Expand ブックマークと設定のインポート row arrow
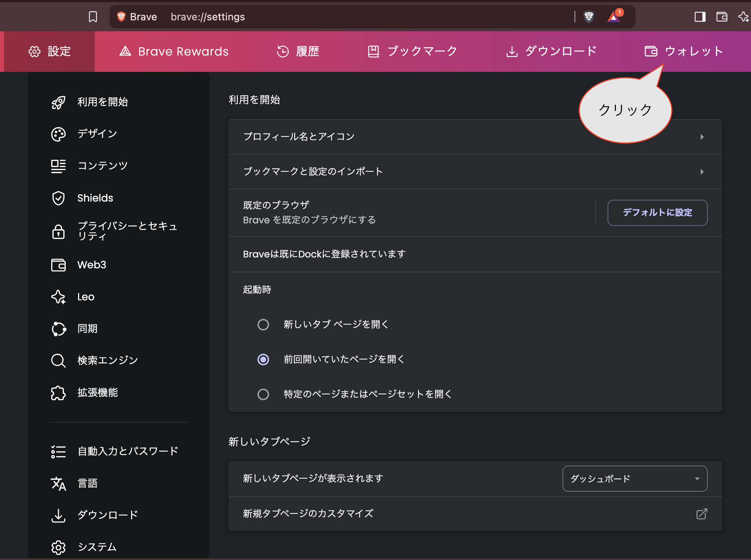Viewport: 751px width, 560px height. coord(702,171)
